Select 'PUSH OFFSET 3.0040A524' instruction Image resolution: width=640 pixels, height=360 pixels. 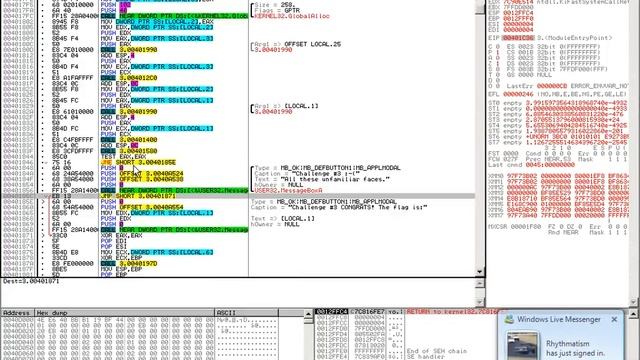coord(142,174)
